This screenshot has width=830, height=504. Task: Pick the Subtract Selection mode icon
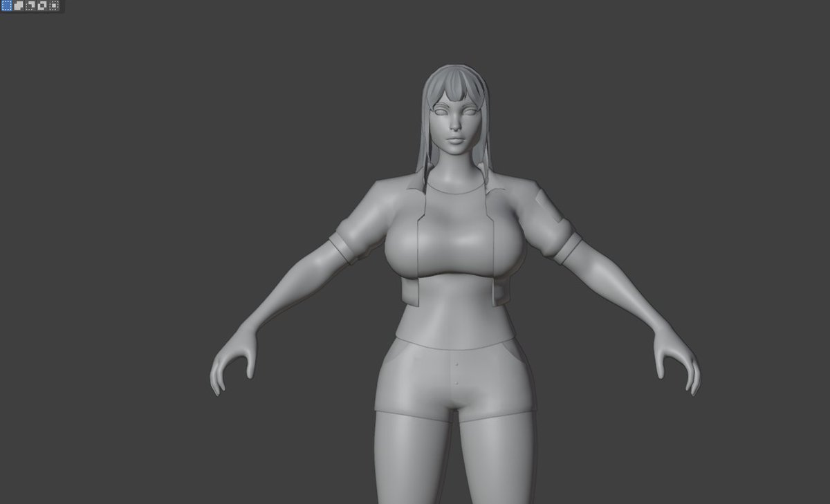[x=30, y=6]
